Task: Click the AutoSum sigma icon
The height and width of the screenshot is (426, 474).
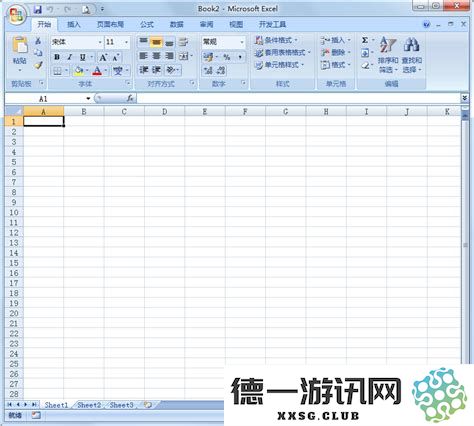Action: click(x=365, y=40)
